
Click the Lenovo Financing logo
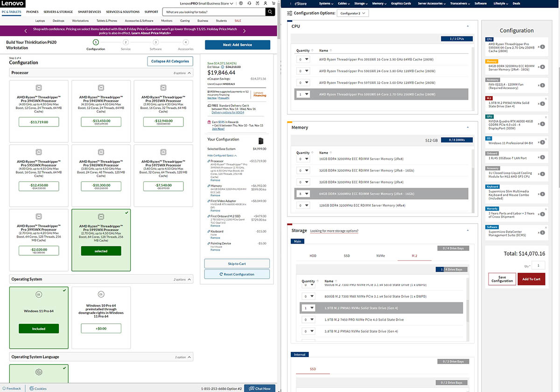(260, 93)
